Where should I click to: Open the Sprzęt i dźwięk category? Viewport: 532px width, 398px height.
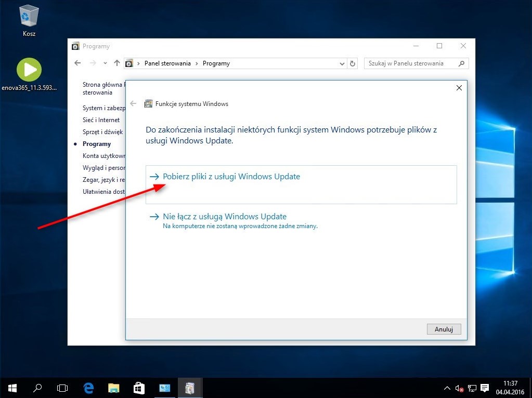click(102, 132)
